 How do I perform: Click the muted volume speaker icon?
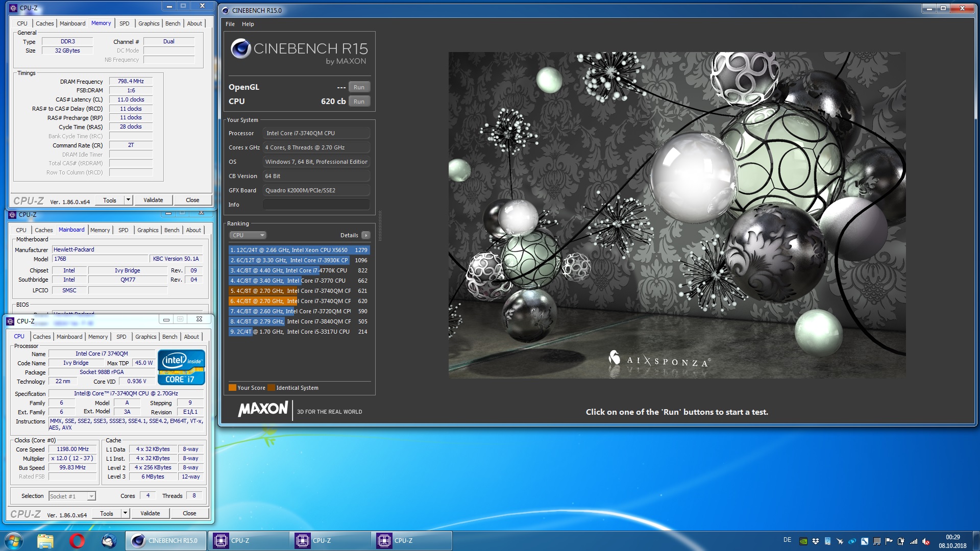tap(926, 541)
